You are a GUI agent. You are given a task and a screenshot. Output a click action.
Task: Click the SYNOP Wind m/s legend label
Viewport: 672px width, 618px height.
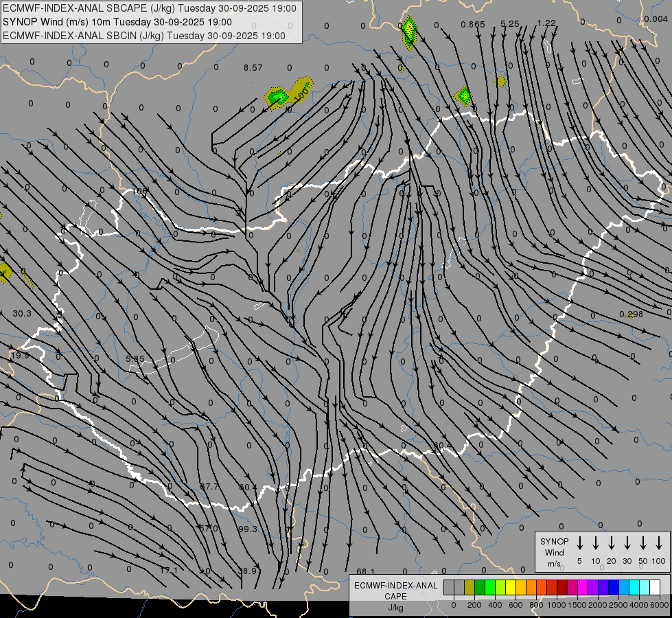(555, 551)
